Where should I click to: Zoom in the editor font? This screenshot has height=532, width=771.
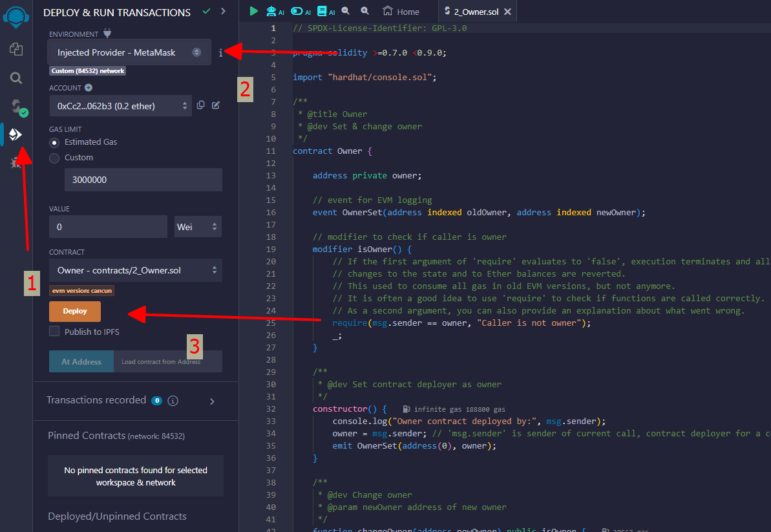click(x=365, y=11)
